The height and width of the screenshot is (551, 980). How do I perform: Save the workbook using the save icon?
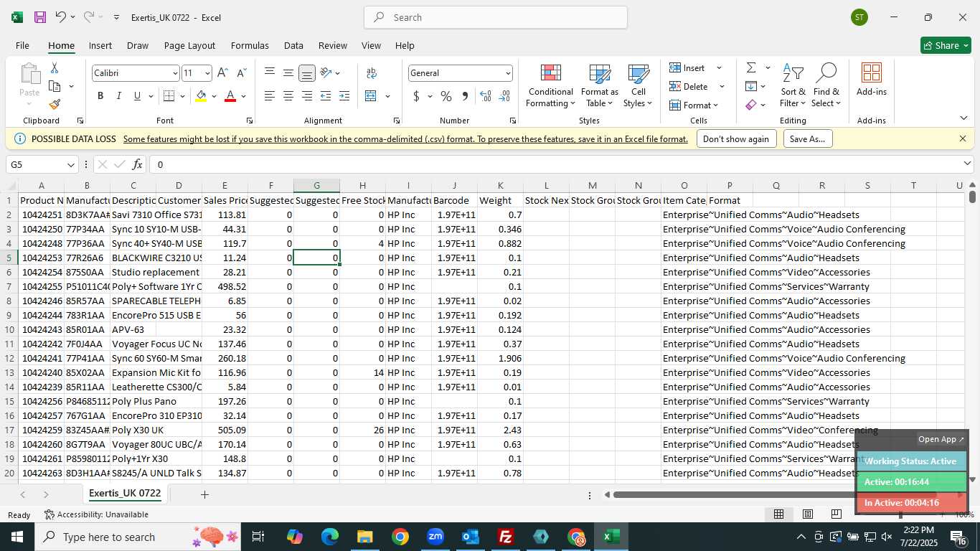tap(40, 17)
